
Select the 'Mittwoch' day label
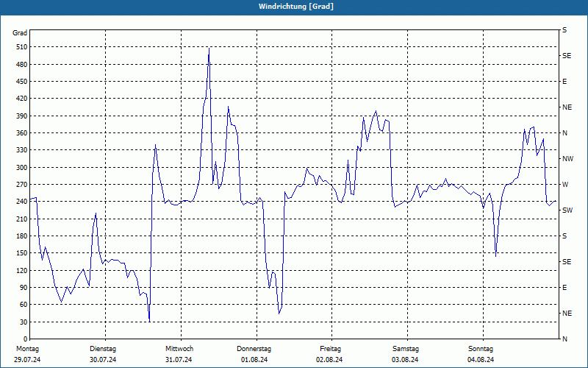point(179,349)
